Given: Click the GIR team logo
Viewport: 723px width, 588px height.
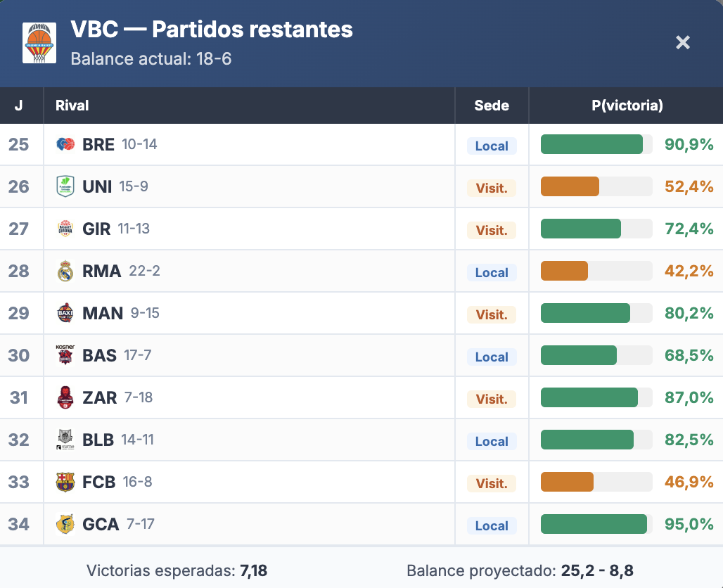Looking at the screenshot, I should point(65,229).
